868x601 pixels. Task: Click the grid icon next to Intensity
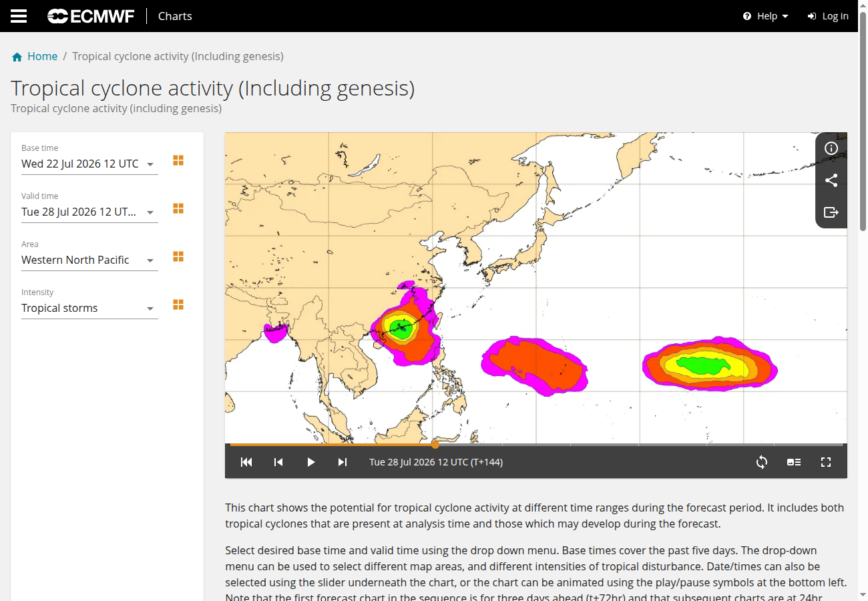pyautogui.click(x=178, y=305)
